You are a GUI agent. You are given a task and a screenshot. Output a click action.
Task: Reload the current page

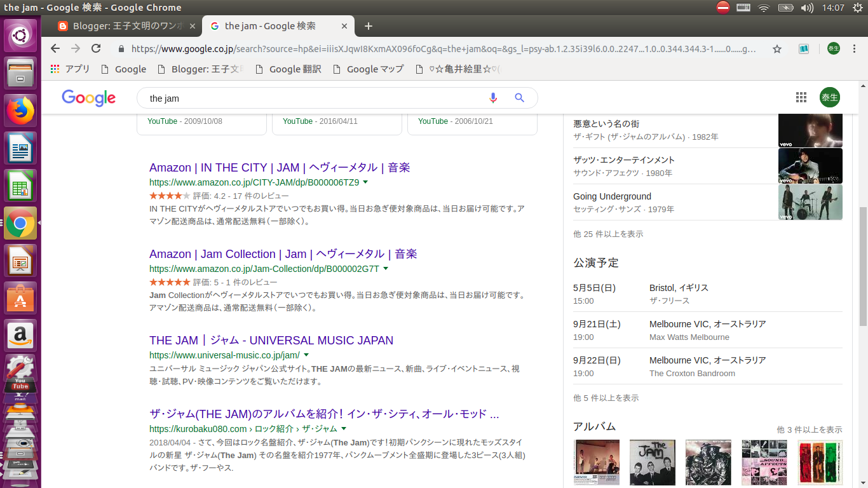tap(96, 48)
